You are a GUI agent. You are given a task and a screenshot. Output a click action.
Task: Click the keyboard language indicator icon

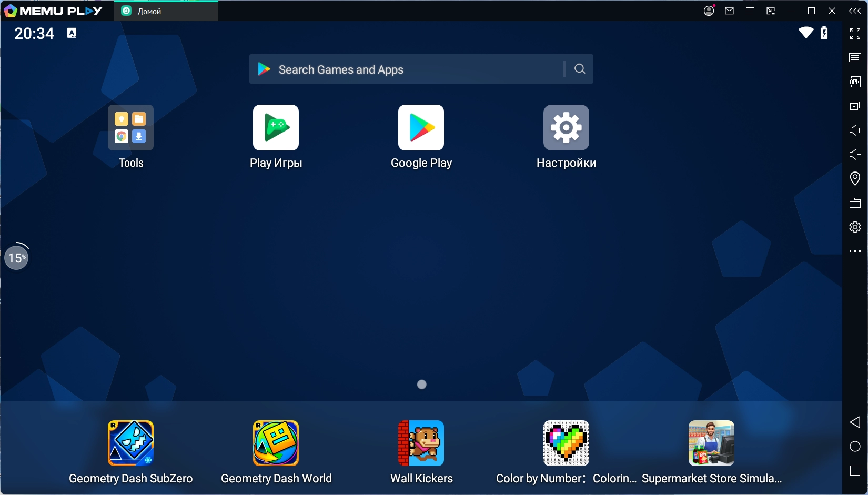pos(72,33)
